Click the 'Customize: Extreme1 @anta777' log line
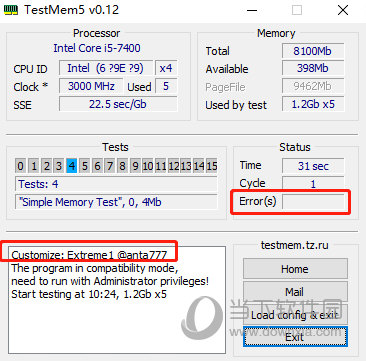Viewport: 366px width, 361px height. click(x=89, y=255)
